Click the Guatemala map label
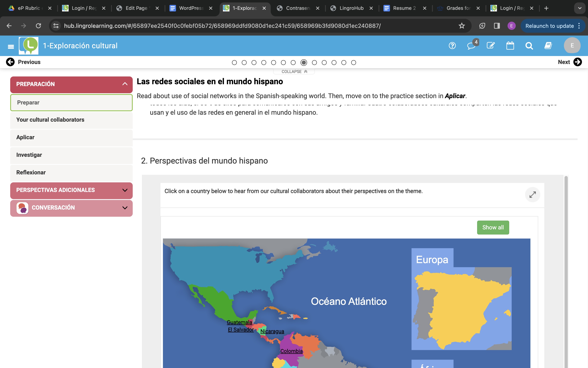The image size is (588, 368). (239, 322)
